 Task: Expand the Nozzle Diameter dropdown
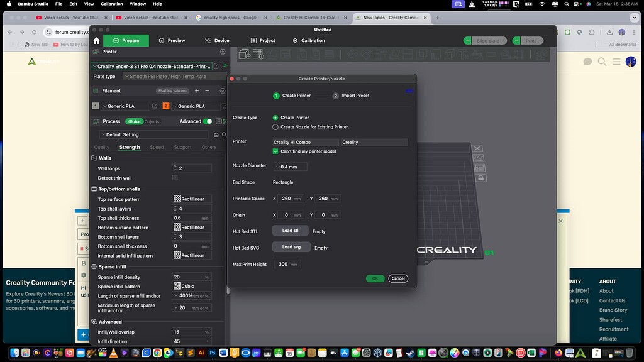click(290, 166)
